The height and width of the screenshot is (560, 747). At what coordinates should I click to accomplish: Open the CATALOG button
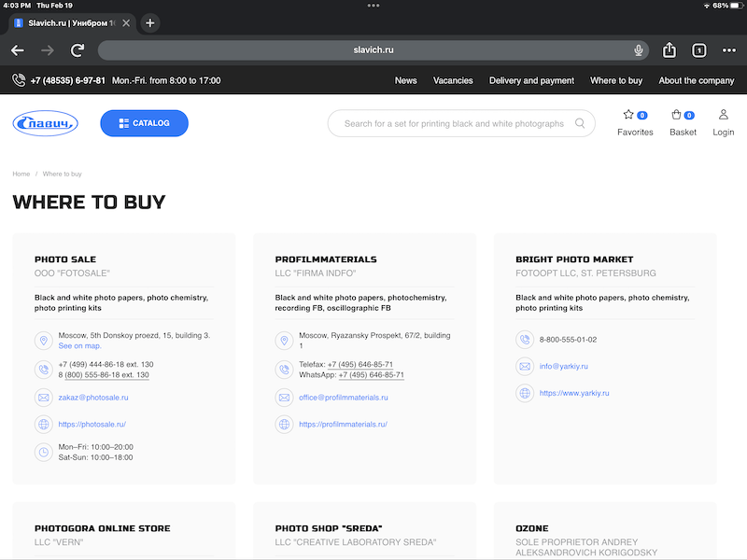point(144,123)
